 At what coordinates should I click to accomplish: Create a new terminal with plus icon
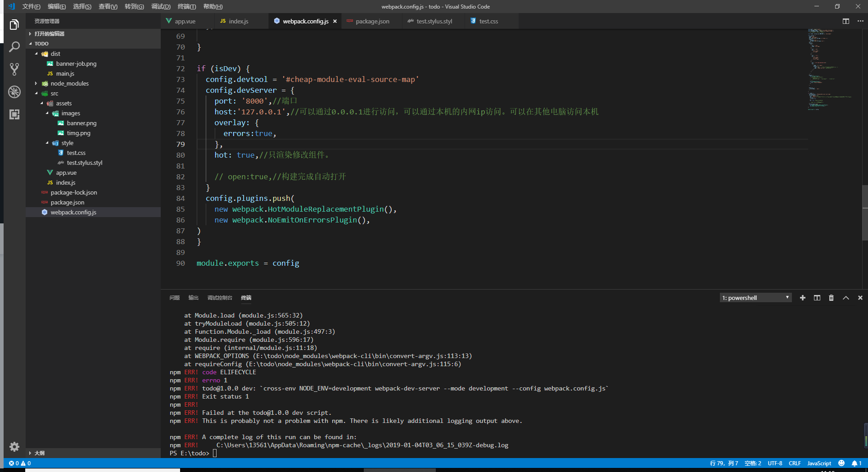coord(803,298)
